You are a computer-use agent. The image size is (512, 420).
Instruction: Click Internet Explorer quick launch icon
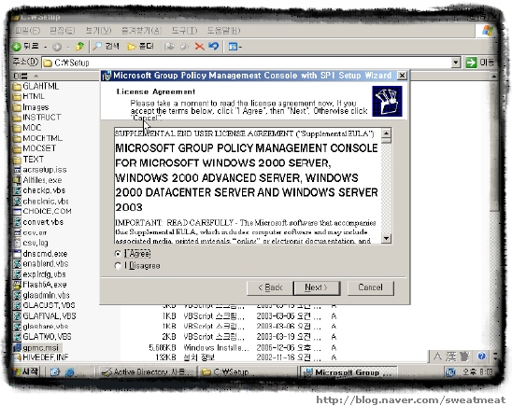coord(69,372)
